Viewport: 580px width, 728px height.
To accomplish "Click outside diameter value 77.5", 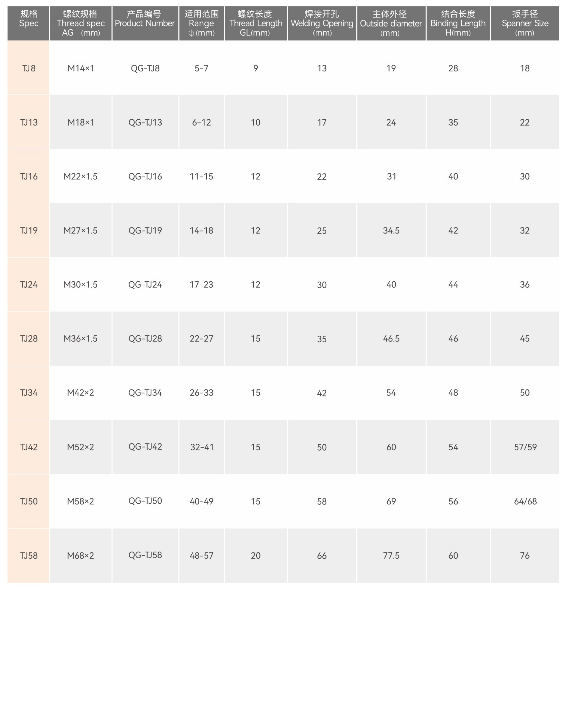I will [391, 555].
